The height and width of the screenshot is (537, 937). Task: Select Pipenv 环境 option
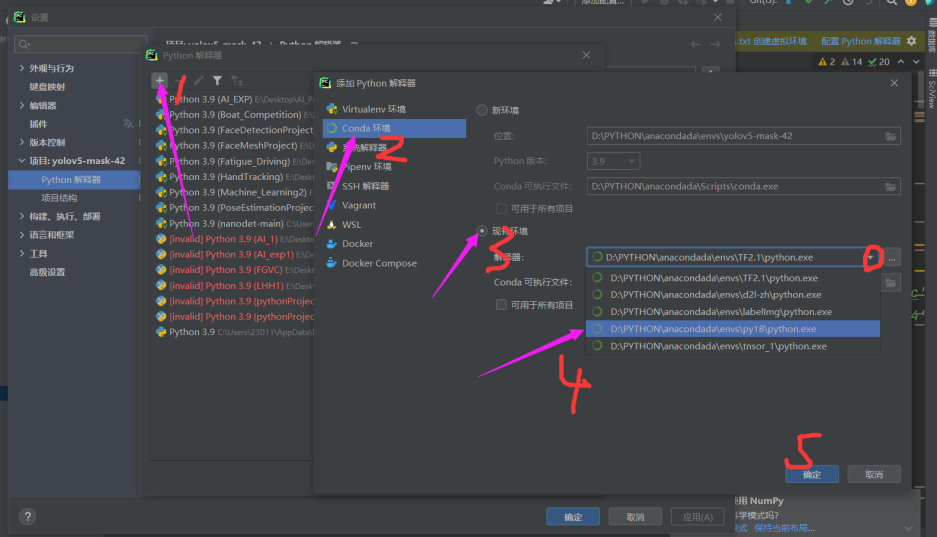394,167
